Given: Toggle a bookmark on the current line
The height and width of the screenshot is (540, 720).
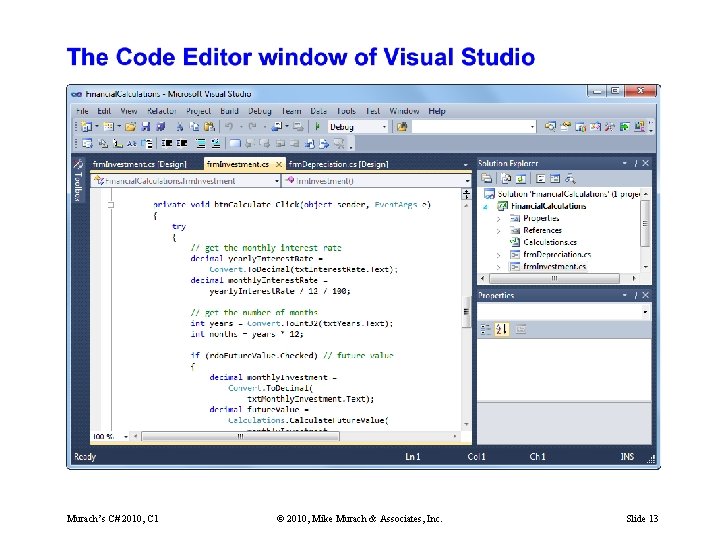Looking at the screenshot, I should coord(235,144).
